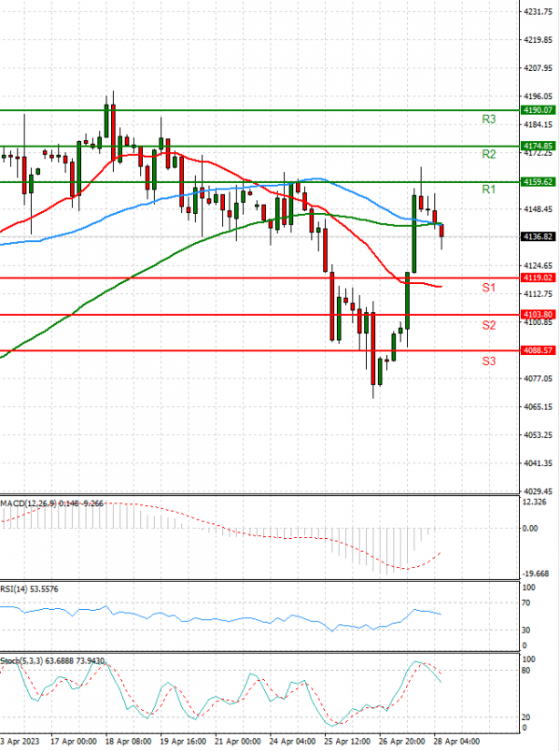
Task: Click the 4065.15 price axis value
Action: point(538,406)
